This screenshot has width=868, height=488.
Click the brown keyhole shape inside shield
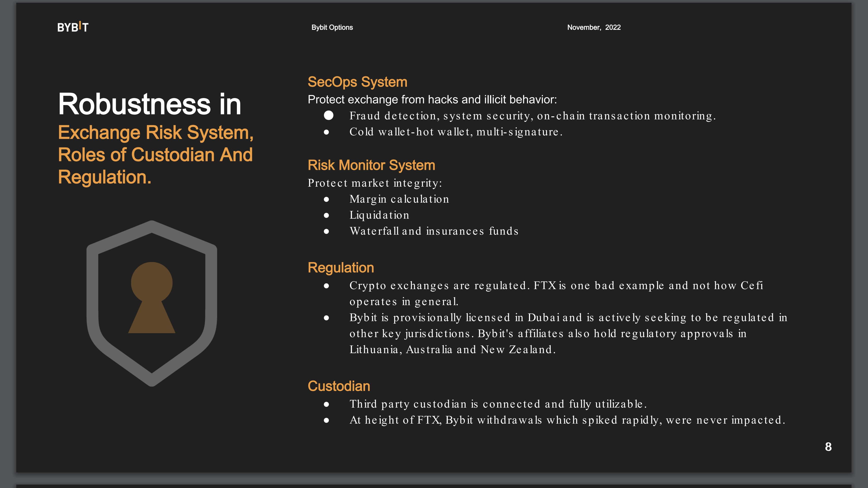[x=152, y=298]
